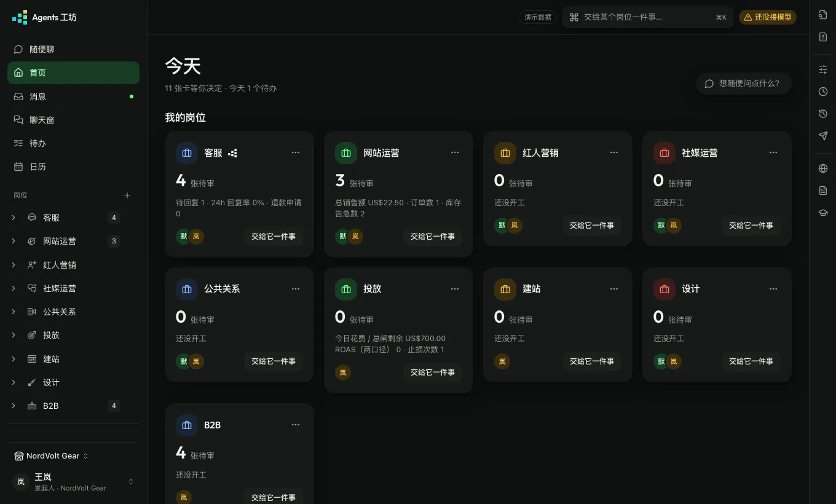
Task: Open the more options on 网站运营 card
Action: pos(455,152)
